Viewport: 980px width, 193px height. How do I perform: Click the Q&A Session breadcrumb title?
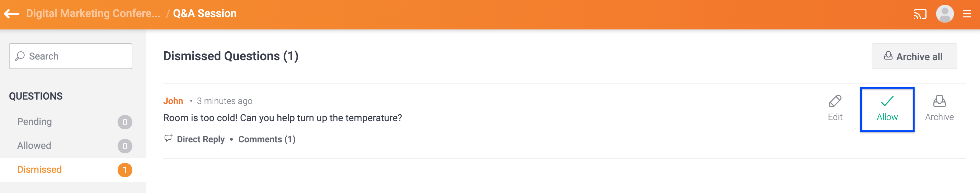tap(205, 14)
